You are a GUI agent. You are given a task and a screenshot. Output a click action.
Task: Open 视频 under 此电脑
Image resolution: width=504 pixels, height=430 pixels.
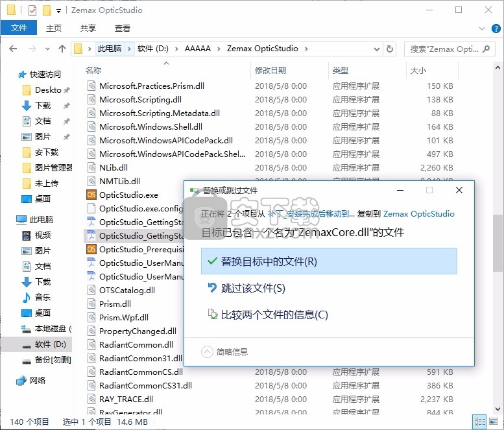[43, 235]
